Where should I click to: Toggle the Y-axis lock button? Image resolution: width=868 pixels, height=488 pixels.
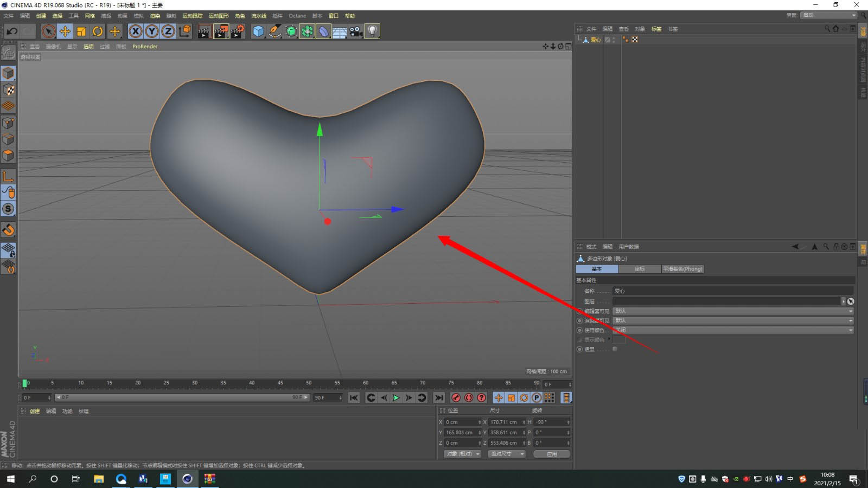pos(151,31)
